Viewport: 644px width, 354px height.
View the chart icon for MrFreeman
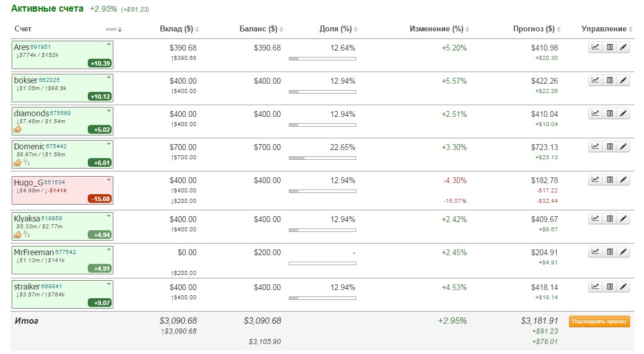pyautogui.click(x=595, y=252)
